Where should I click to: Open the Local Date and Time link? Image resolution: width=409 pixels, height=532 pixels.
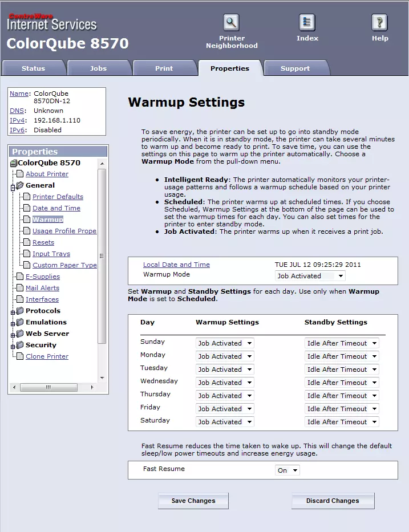(176, 265)
